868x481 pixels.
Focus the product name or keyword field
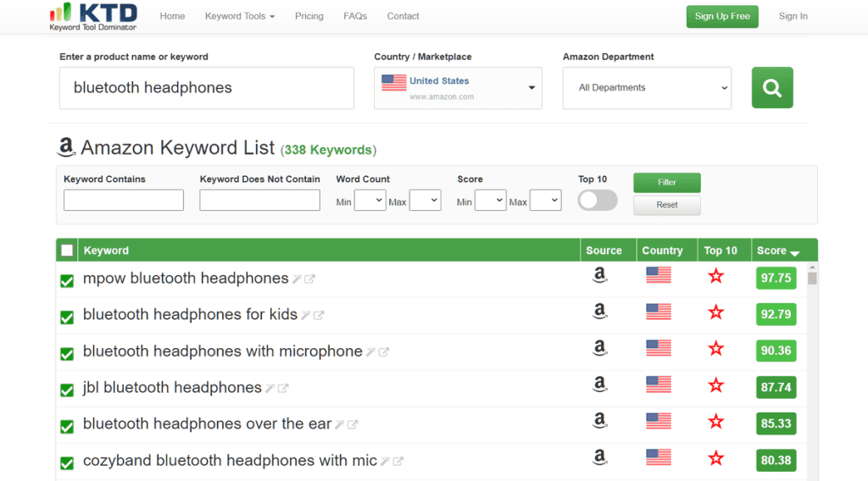coord(207,88)
